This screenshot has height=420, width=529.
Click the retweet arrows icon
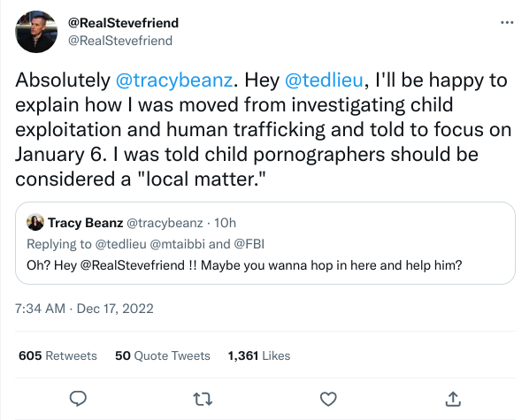[203, 399]
